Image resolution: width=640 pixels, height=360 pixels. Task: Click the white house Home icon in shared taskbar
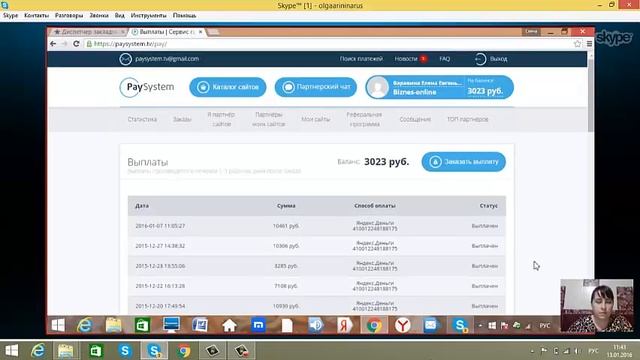229,325
